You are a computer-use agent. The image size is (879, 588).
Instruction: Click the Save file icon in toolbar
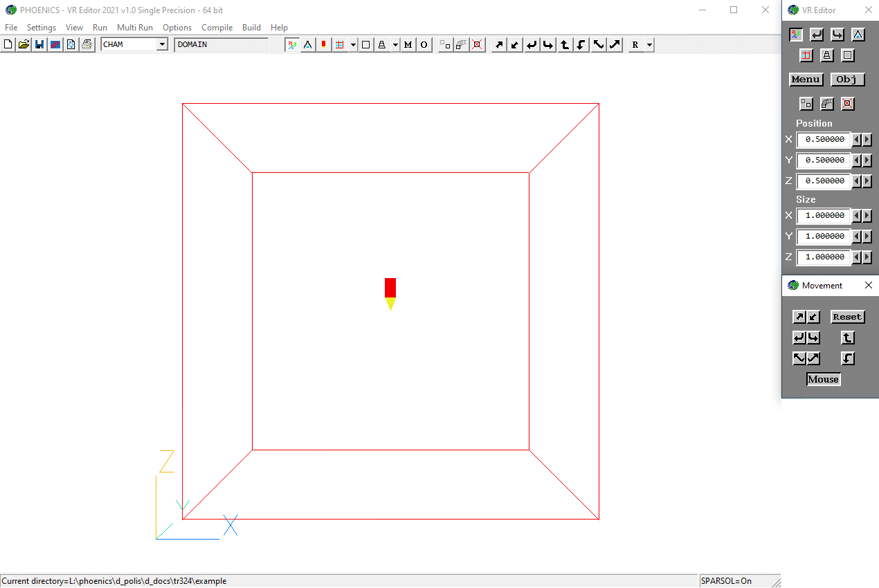click(x=39, y=45)
